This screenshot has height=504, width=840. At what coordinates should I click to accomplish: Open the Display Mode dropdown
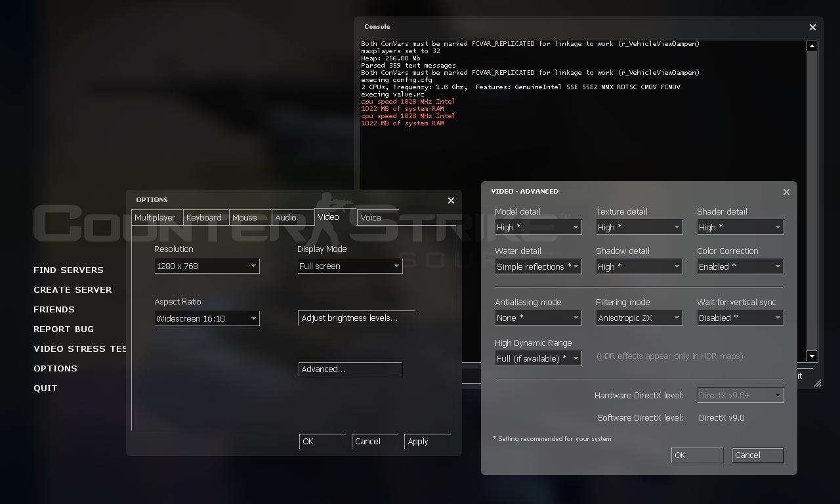(x=350, y=266)
